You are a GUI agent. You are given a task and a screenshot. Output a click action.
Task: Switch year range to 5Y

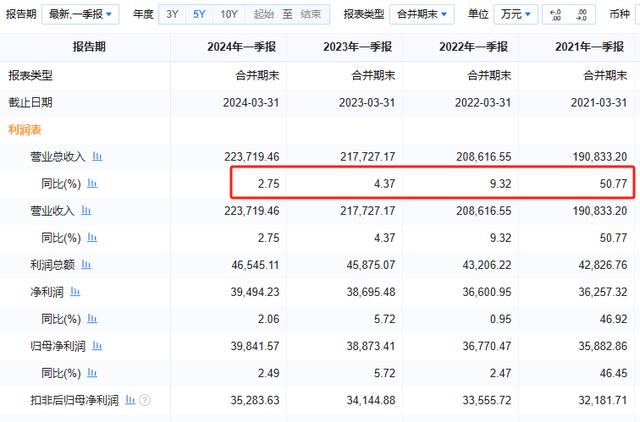tap(199, 15)
